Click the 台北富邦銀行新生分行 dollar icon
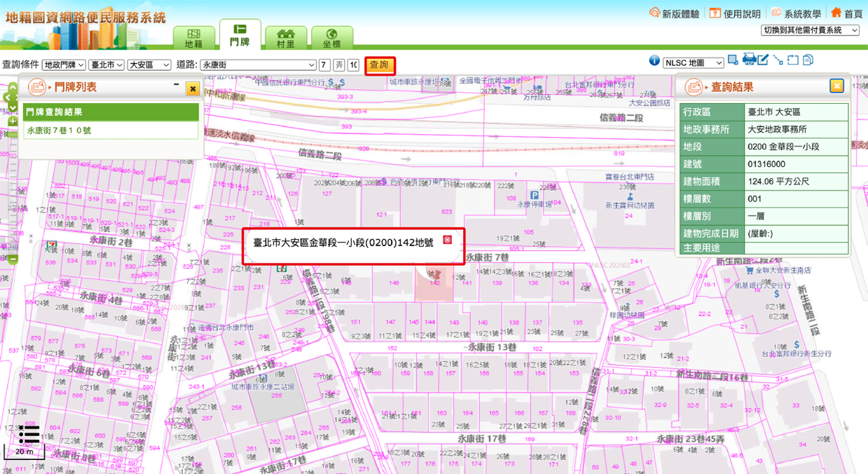The image size is (868, 474). [x=798, y=345]
